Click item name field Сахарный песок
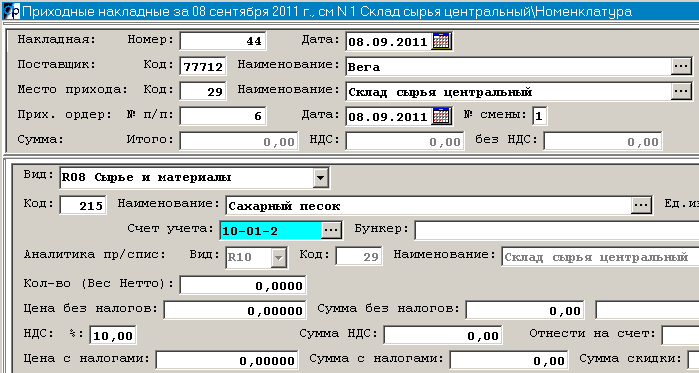 (x=429, y=205)
